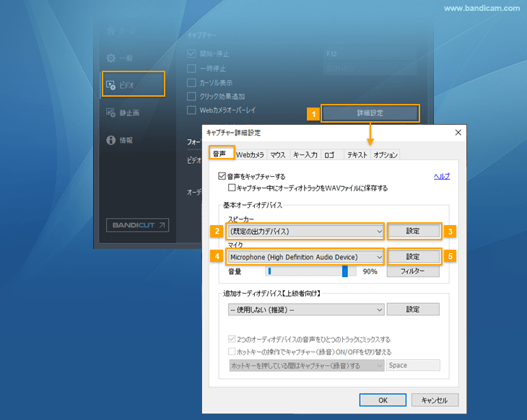Toggle 音声をキャプチャーする checkbox
This screenshot has width=527, height=420.
pos(222,176)
